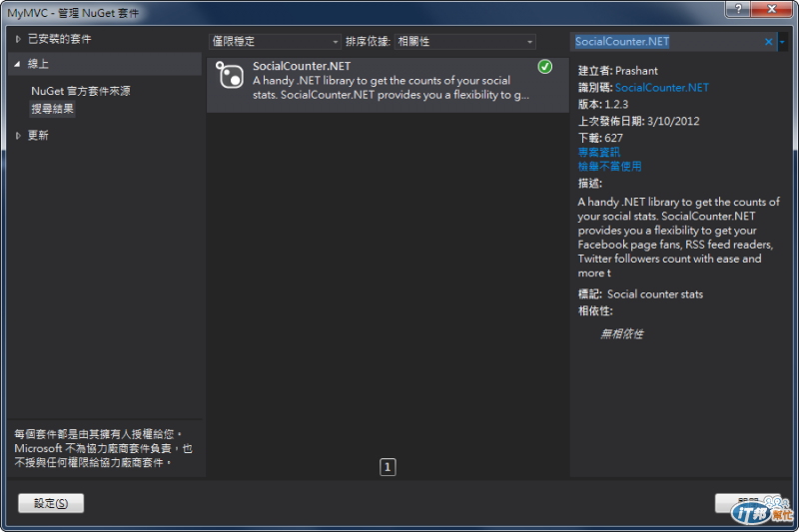
Task: Open the 僅限穩定 dropdown
Action: pyautogui.click(x=274, y=42)
